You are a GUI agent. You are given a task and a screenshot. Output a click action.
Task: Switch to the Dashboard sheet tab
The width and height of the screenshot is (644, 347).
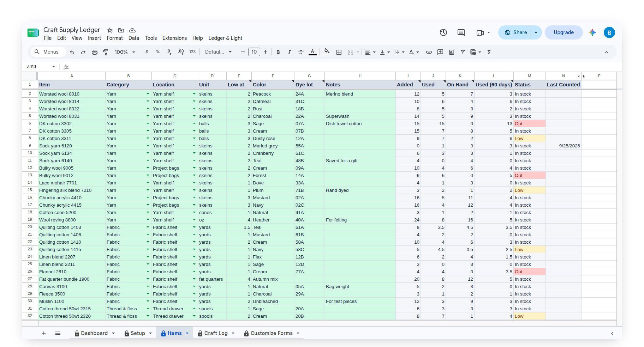tap(94, 333)
